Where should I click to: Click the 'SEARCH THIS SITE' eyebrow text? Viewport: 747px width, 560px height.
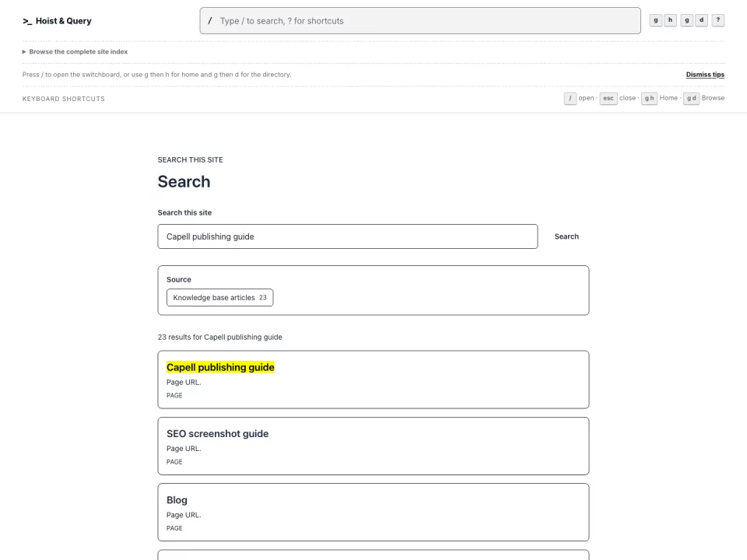pyautogui.click(x=190, y=160)
